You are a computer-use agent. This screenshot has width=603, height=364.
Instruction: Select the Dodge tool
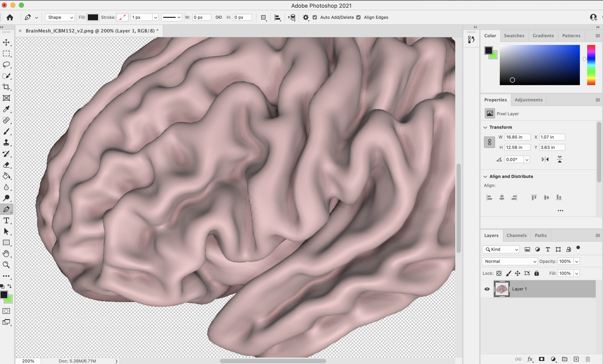coord(6,198)
